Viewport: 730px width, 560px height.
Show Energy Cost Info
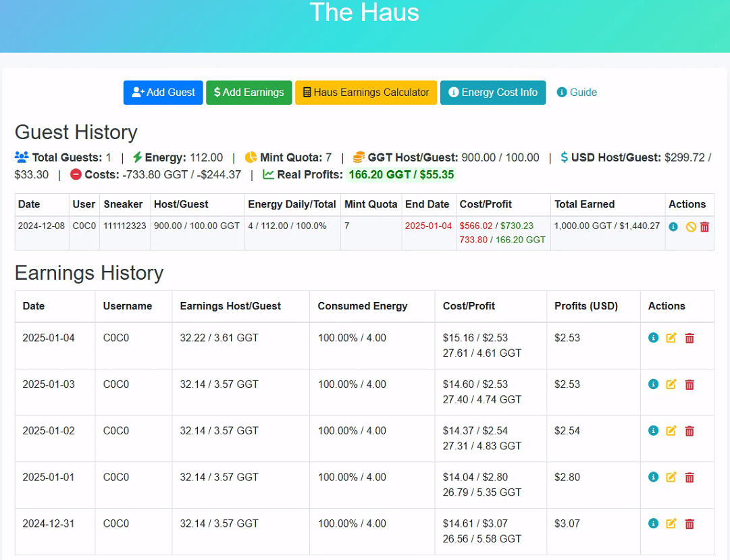[x=493, y=93]
